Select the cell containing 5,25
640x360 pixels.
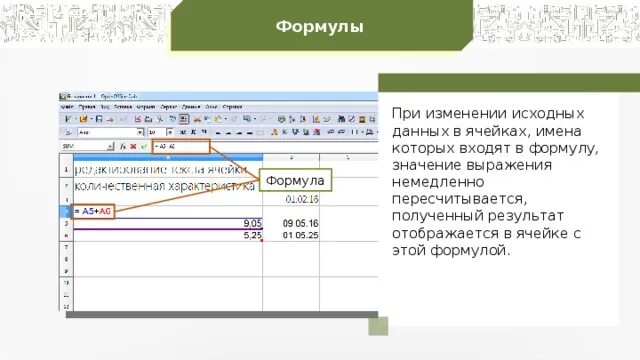(168, 235)
